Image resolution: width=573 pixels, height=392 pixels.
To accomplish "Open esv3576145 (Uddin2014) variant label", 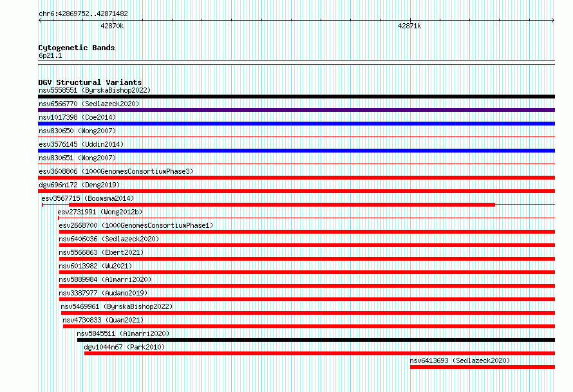I will click(81, 144).
